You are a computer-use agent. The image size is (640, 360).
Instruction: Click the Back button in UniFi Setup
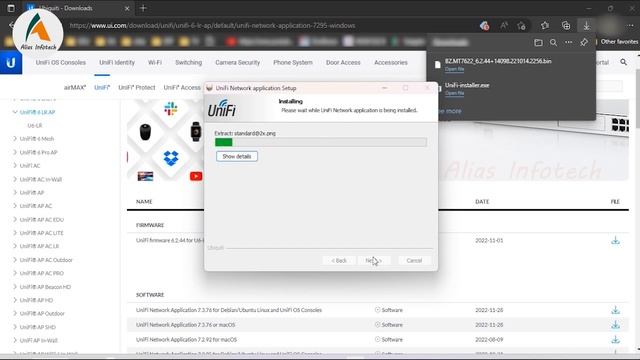(x=339, y=260)
